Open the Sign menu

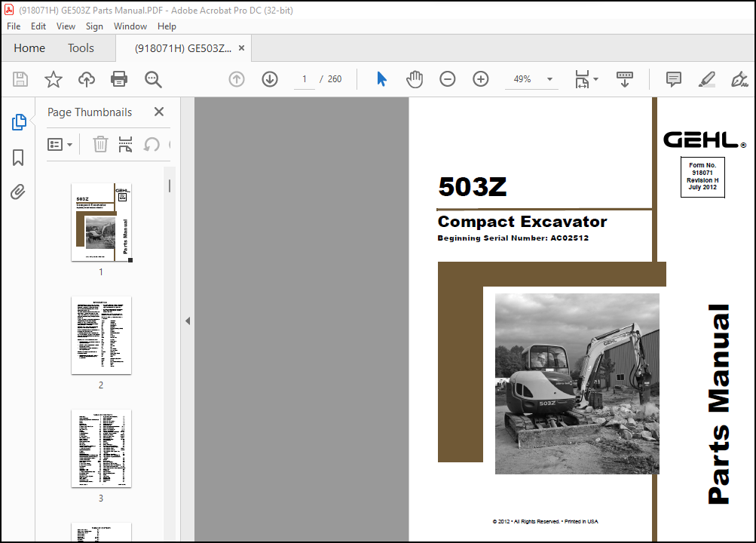tap(94, 26)
